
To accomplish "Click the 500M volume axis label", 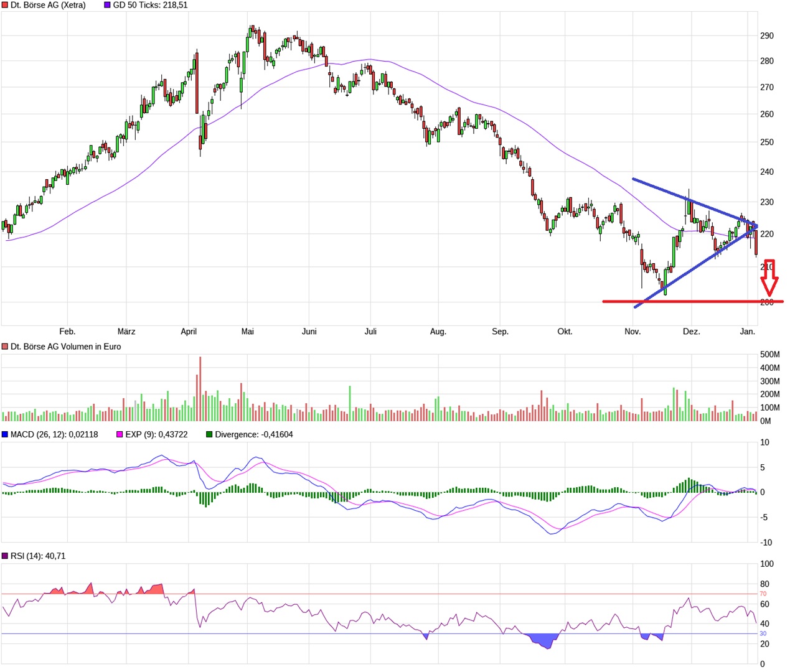I will [770, 354].
